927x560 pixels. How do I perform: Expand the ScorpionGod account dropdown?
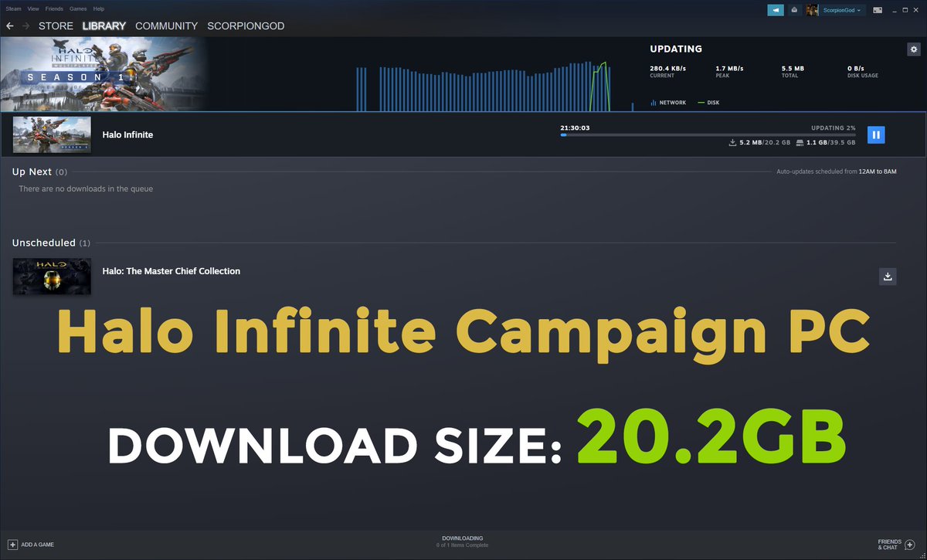coord(844,10)
